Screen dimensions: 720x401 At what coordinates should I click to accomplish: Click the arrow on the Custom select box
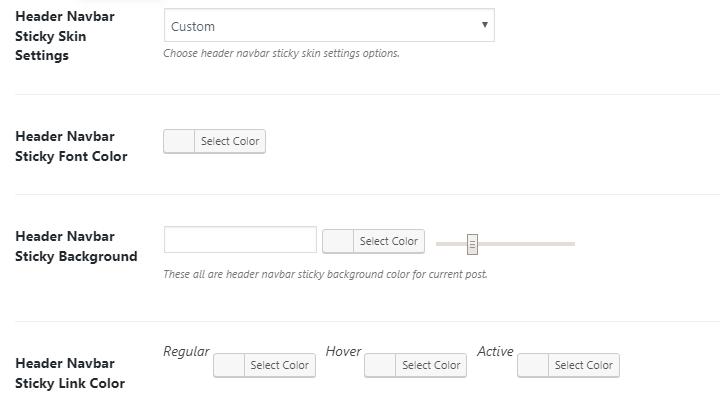coord(484,26)
